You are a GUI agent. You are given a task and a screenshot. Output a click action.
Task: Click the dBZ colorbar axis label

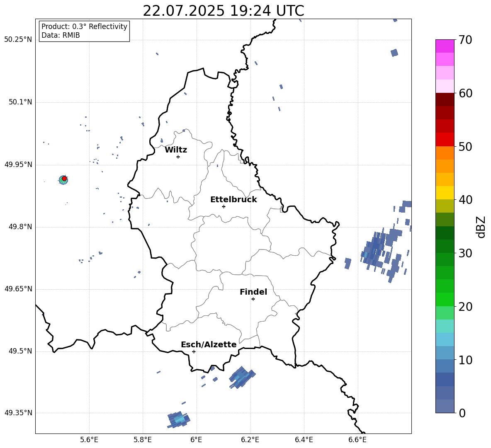(x=481, y=227)
